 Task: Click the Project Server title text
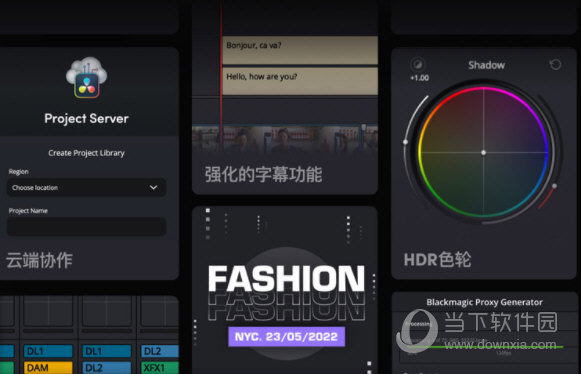[x=86, y=119]
